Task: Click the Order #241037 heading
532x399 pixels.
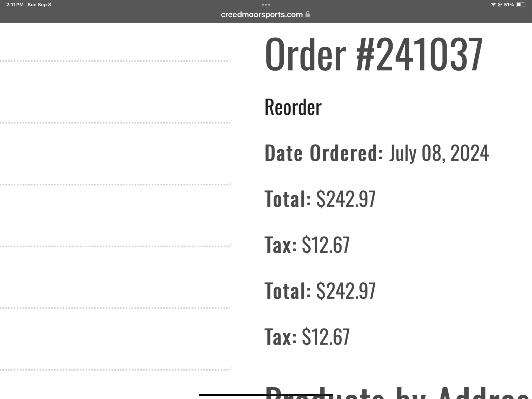Action: [x=374, y=54]
